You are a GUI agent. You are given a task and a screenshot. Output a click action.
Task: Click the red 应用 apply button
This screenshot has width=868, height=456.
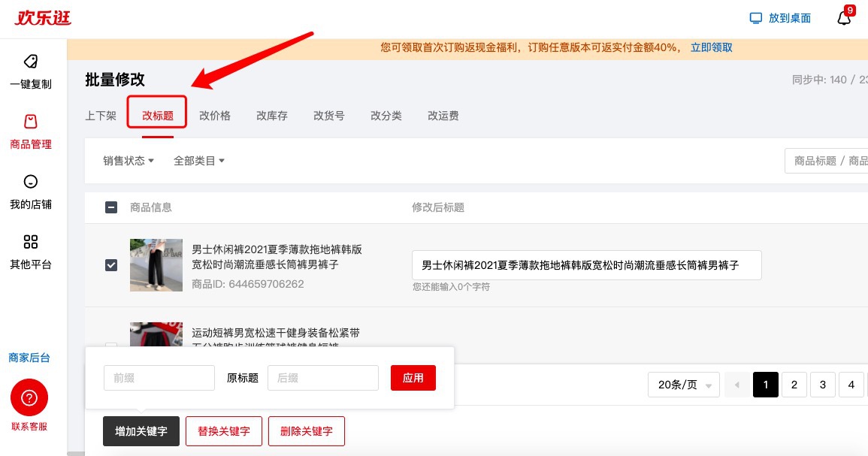point(413,378)
